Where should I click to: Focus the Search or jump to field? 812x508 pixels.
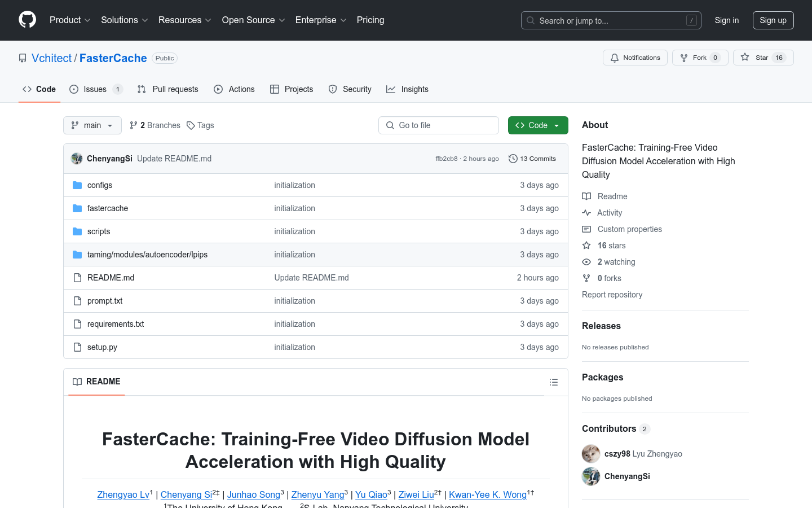611,20
